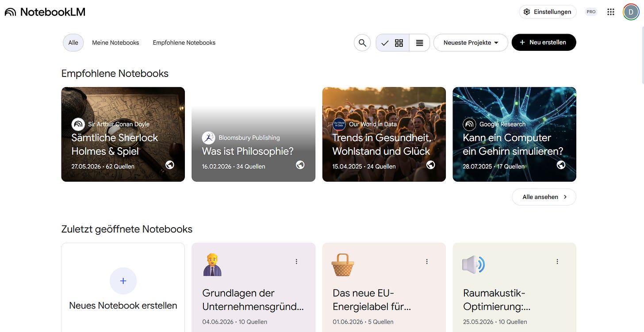
Task: Select the Alle tab
Action: pos(73,43)
